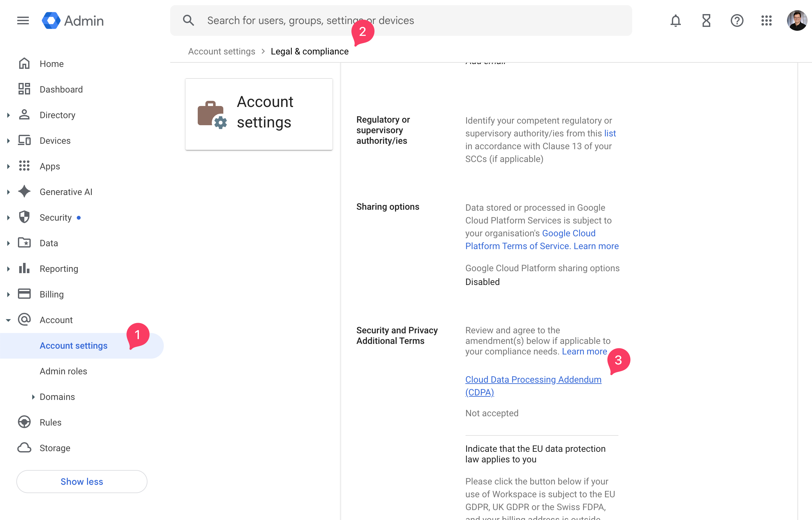Click the Directory label in sidebar
The image size is (812, 520).
coord(57,115)
